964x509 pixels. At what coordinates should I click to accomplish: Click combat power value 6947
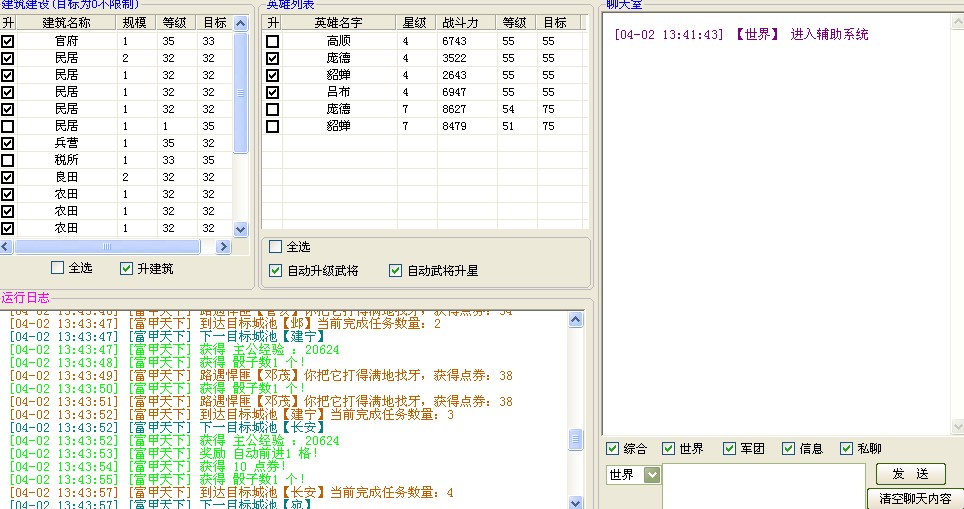point(454,92)
